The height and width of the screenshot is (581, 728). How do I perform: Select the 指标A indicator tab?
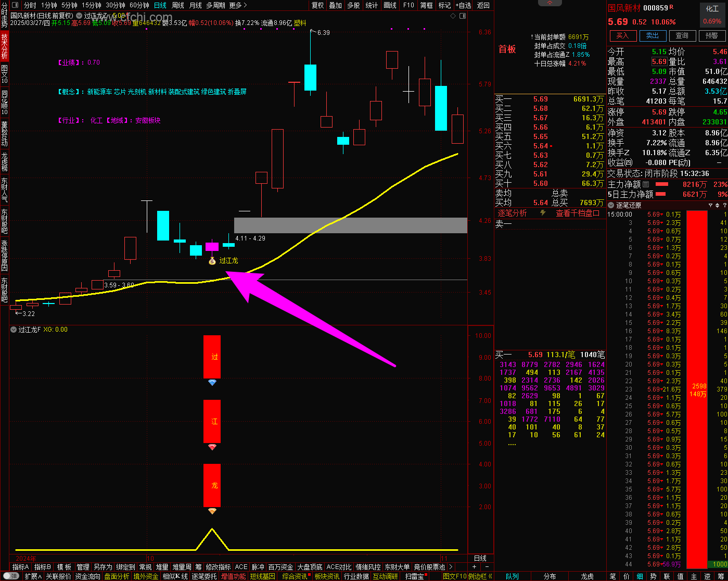(21, 567)
